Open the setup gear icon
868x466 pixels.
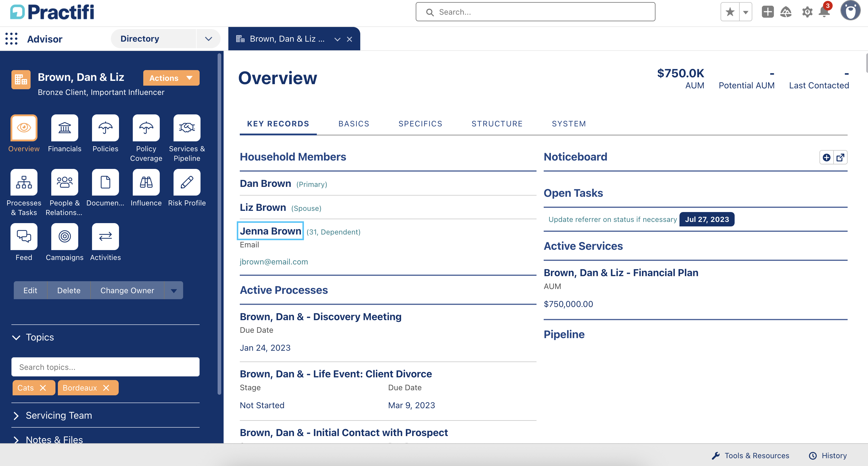[807, 12]
